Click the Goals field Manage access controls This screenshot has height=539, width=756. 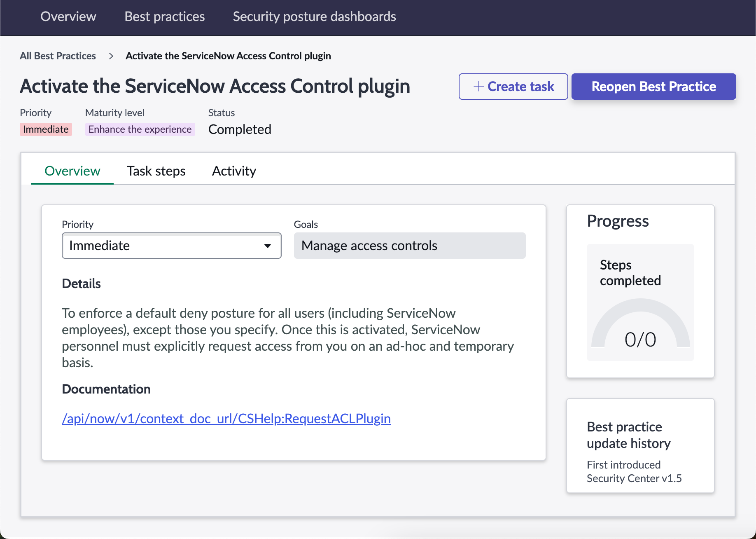pos(410,246)
